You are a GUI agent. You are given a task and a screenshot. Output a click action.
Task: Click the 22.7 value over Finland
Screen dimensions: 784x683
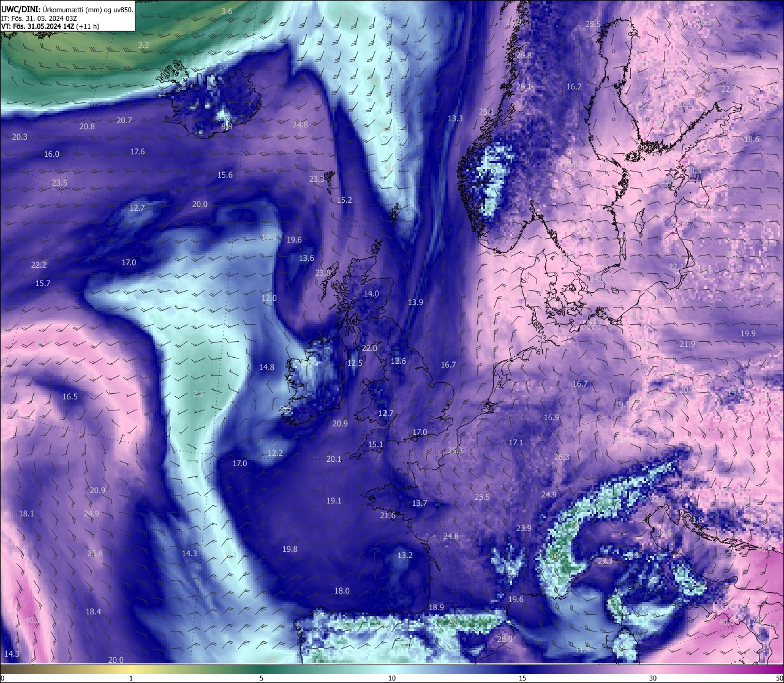pyautogui.click(x=728, y=89)
